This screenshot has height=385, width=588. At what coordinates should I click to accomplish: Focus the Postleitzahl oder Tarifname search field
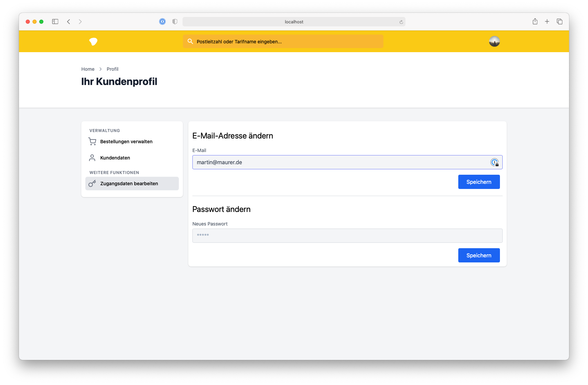click(283, 41)
